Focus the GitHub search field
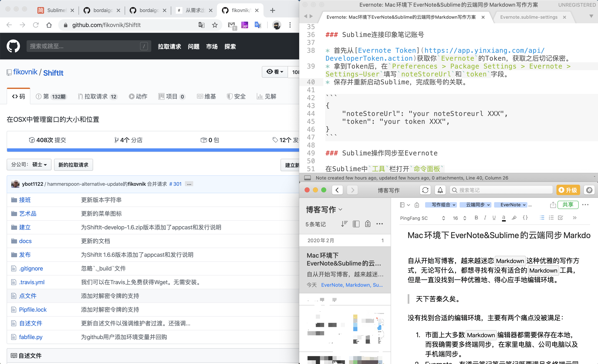 (x=89, y=46)
